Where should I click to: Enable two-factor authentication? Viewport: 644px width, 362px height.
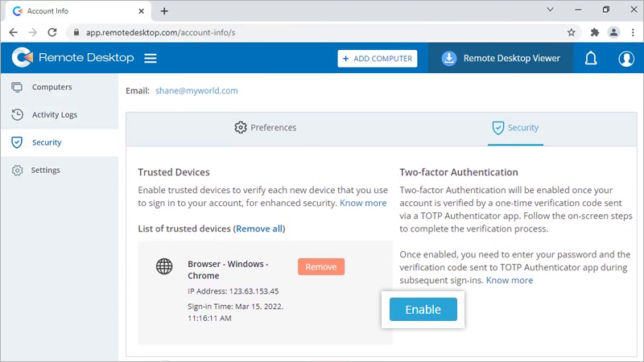pos(423,310)
